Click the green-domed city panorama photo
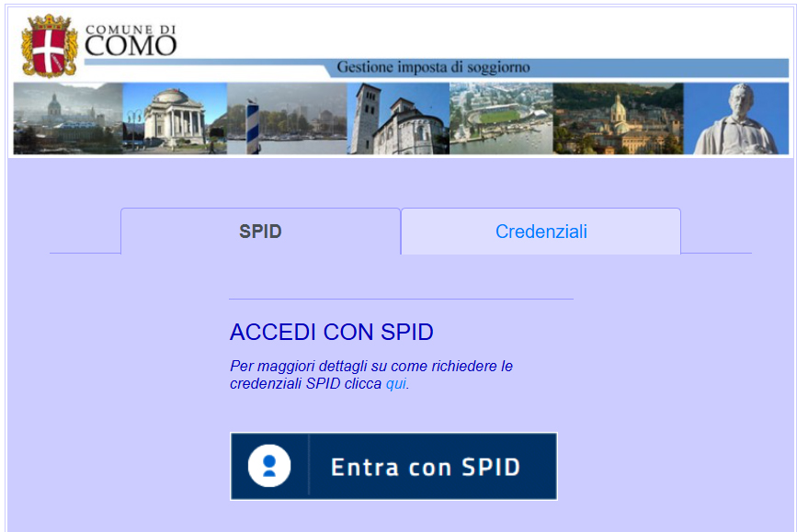The height and width of the screenshot is (532, 797). coord(618,119)
